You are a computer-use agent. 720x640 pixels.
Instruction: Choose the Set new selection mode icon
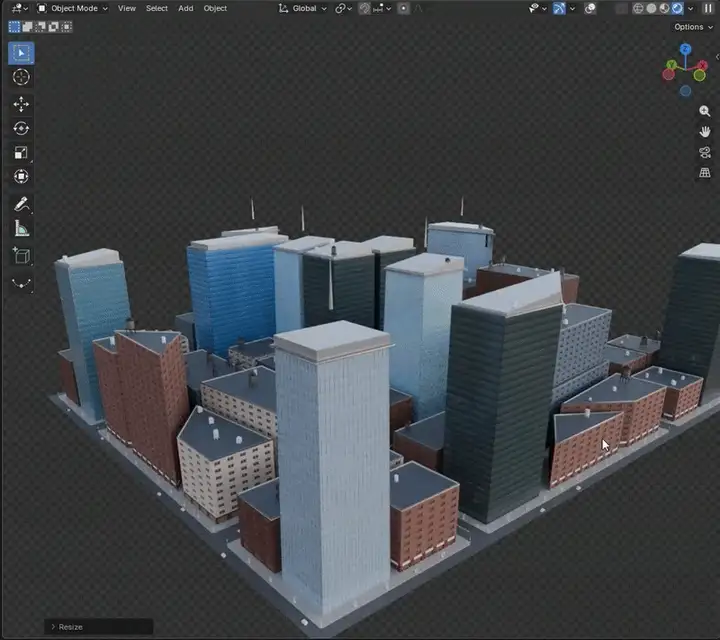[14, 27]
